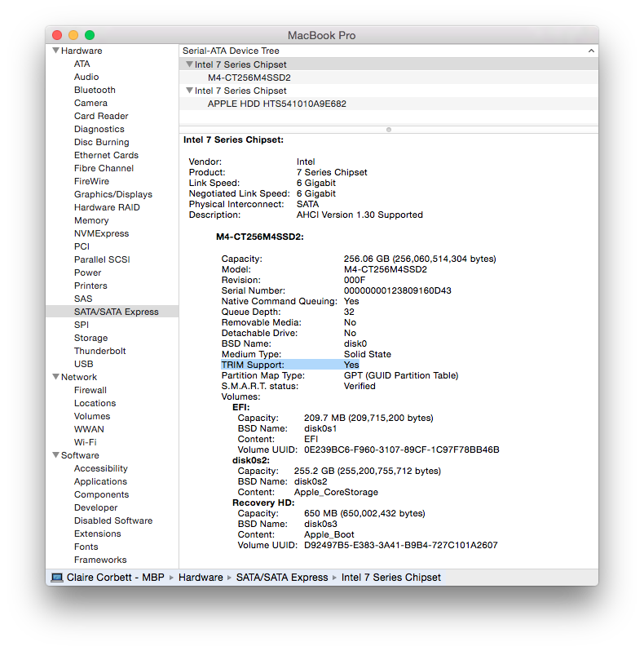Click the Serial-ATA Device Tree column header
The height and width of the screenshot is (651, 644).
click(x=388, y=51)
